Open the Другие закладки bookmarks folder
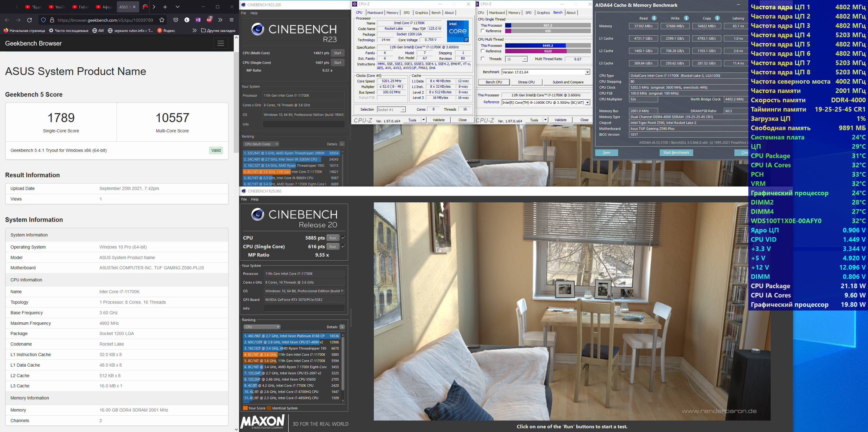 (x=218, y=31)
